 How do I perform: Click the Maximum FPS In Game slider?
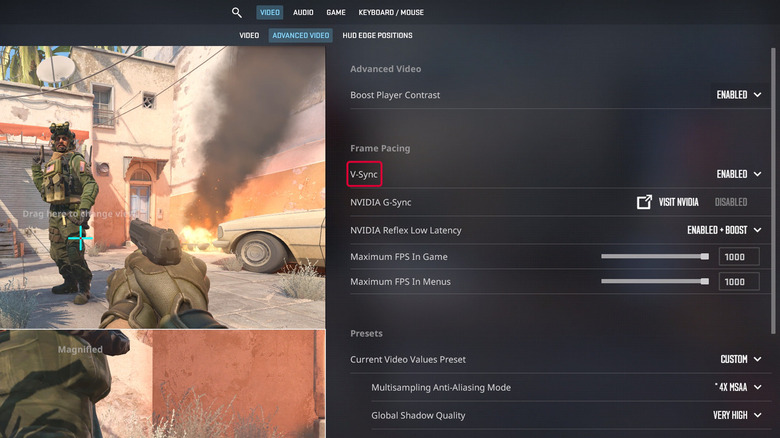pyautogui.click(x=655, y=256)
